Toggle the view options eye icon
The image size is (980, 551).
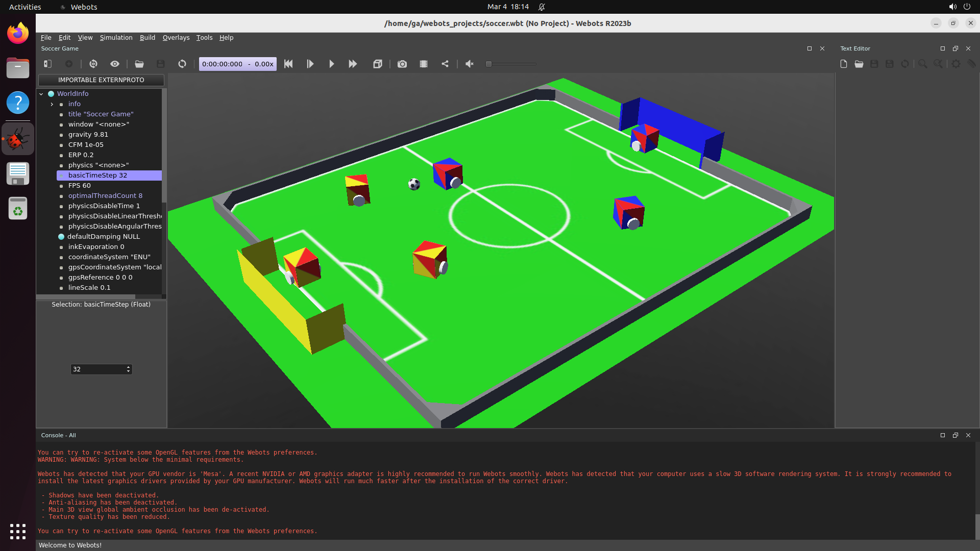[x=115, y=64]
